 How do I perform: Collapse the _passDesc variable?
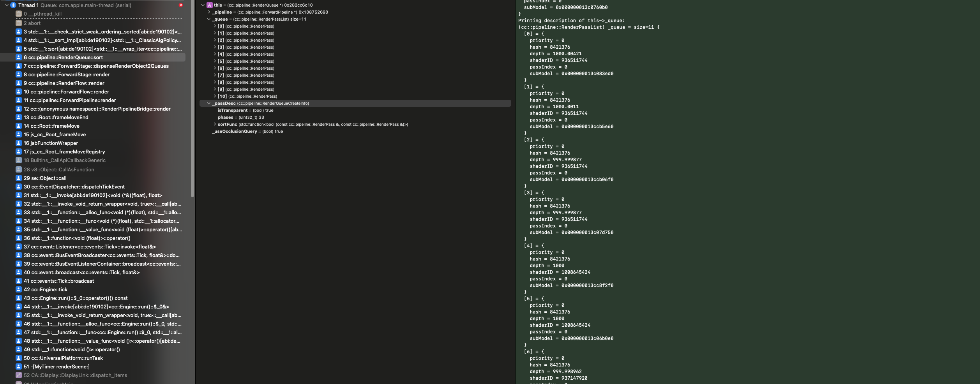click(209, 103)
